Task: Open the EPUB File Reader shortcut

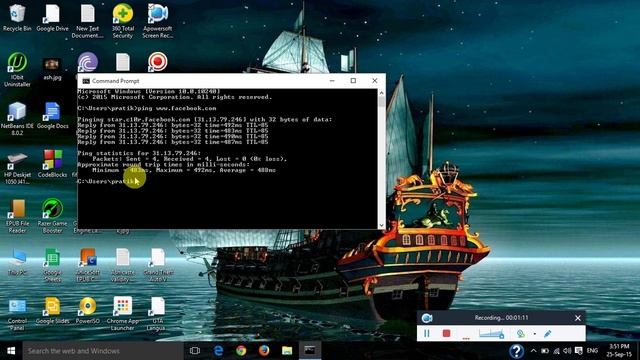Action: (x=17, y=216)
